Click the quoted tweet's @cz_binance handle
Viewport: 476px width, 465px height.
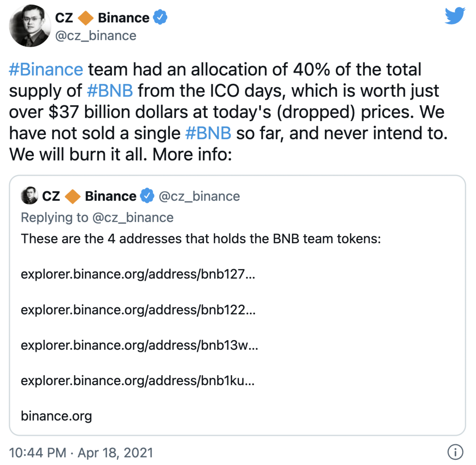199,196
